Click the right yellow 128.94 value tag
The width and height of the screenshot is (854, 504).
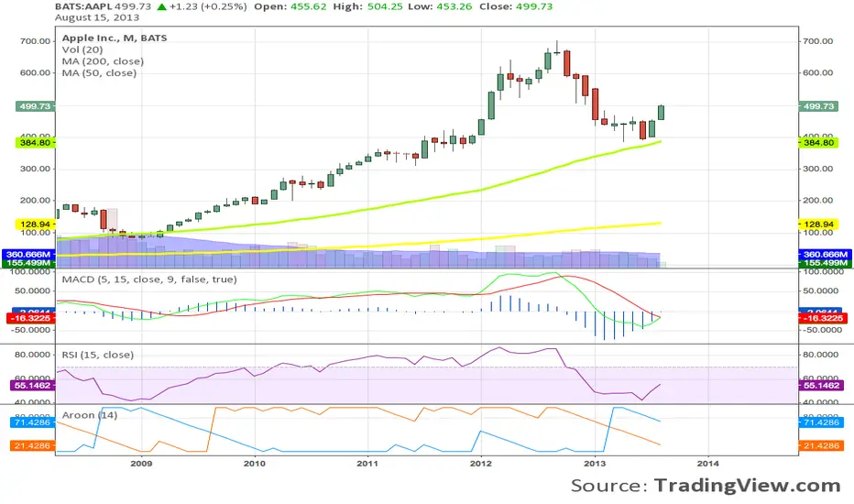pos(818,224)
